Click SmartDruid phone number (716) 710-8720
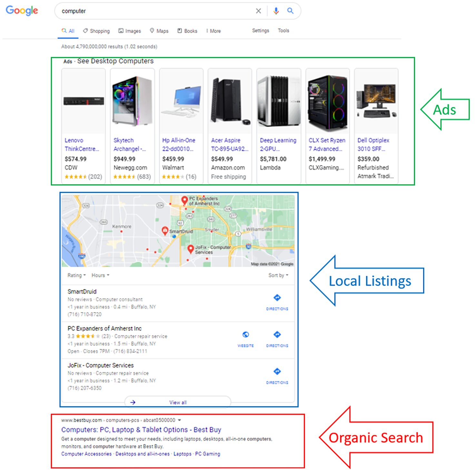The width and height of the screenshot is (476, 475). coord(84,314)
